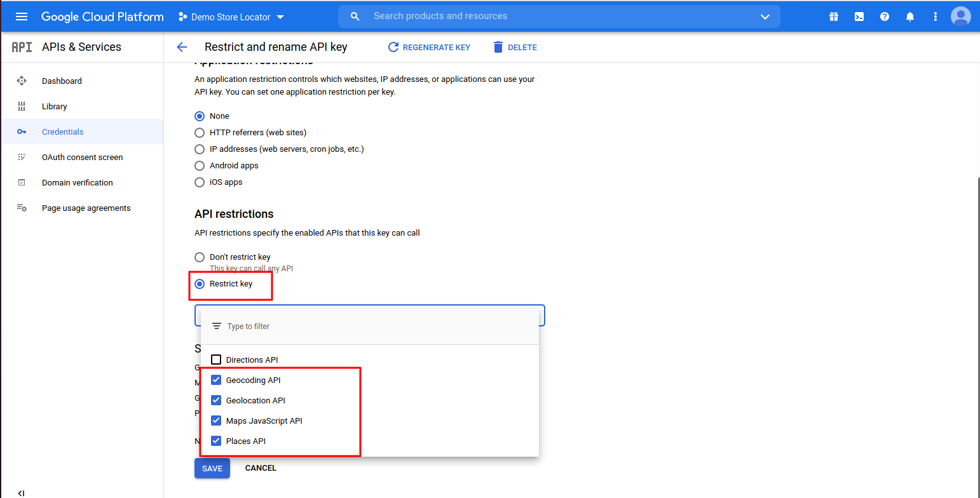Click the gift icon in top bar

pyautogui.click(x=833, y=17)
